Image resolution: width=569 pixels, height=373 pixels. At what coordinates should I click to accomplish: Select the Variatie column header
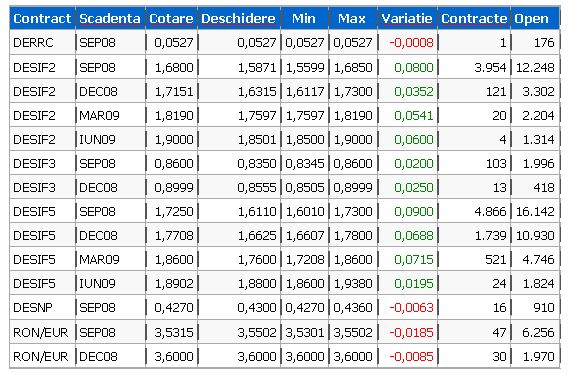(x=407, y=18)
